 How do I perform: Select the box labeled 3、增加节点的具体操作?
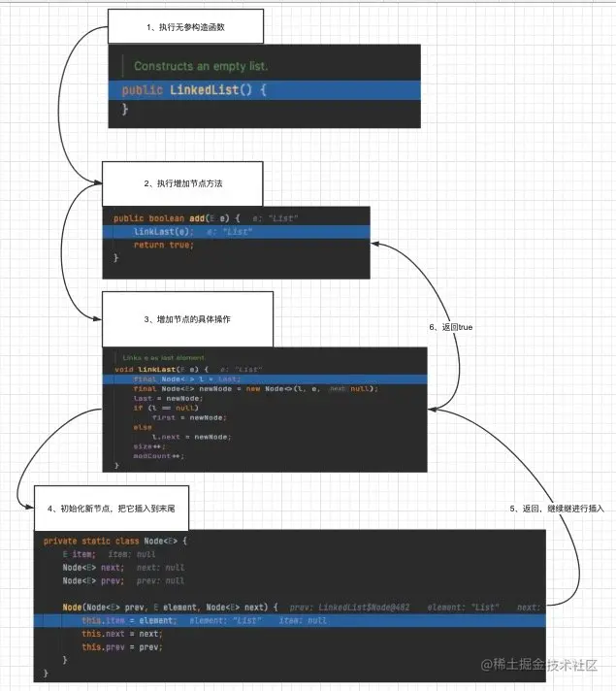pyautogui.click(x=187, y=319)
